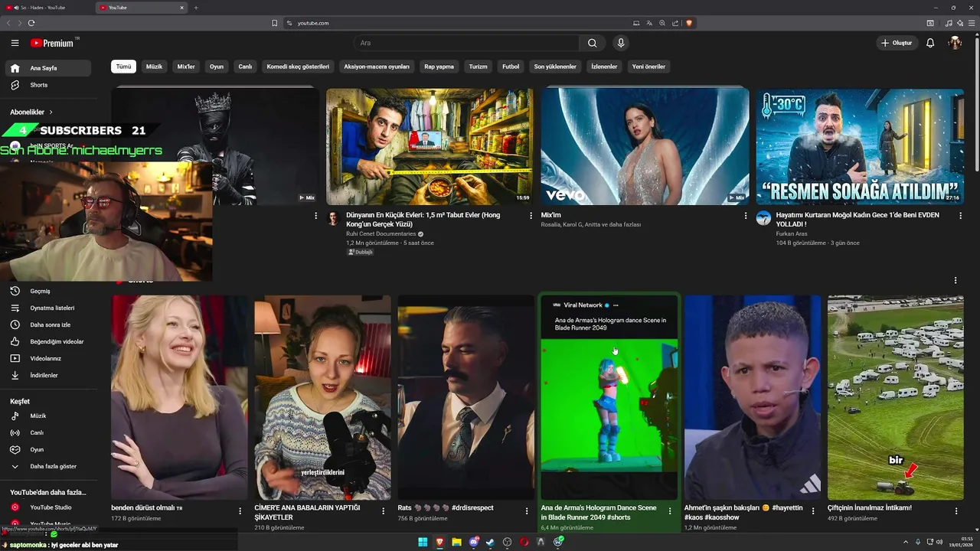Image resolution: width=980 pixels, height=551 pixels.
Task: Open the browser new tab button
Action: 196,8
